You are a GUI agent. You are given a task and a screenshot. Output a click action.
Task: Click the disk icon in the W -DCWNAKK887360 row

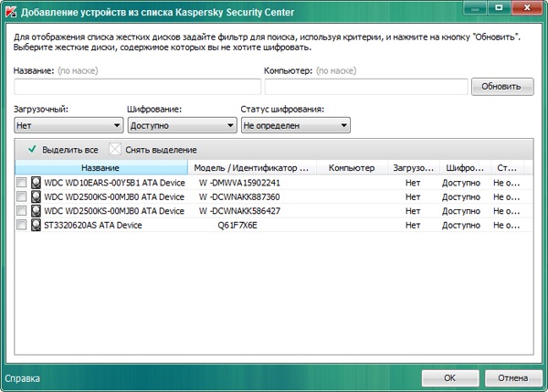pos(36,196)
